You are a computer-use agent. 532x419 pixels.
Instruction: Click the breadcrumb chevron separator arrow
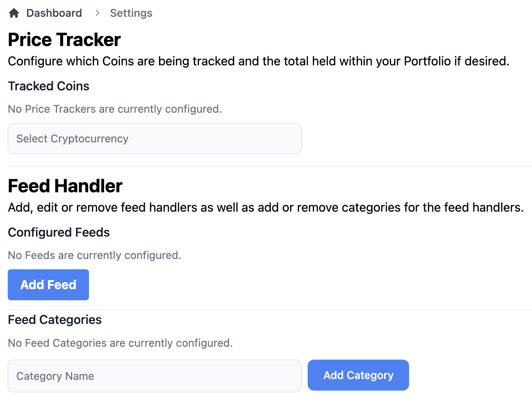point(98,13)
